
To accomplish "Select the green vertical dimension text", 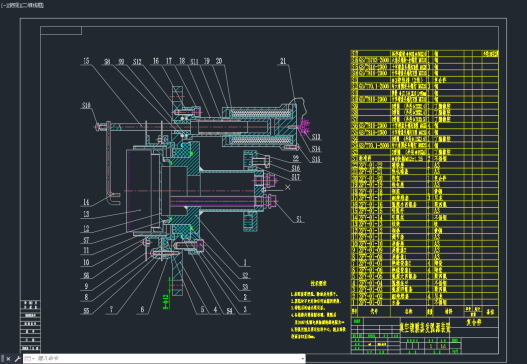I will 165,301.
